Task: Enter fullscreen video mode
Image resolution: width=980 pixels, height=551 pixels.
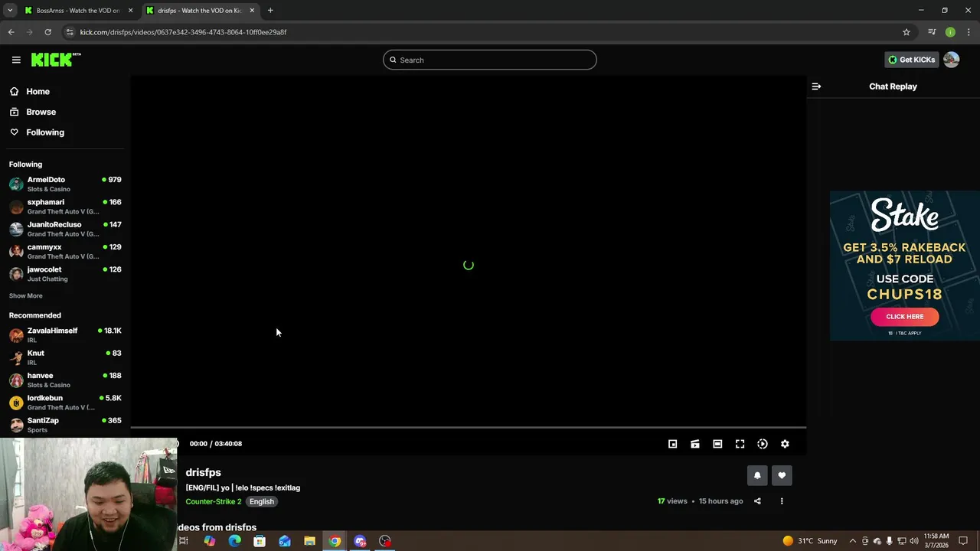Action: click(740, 444)
